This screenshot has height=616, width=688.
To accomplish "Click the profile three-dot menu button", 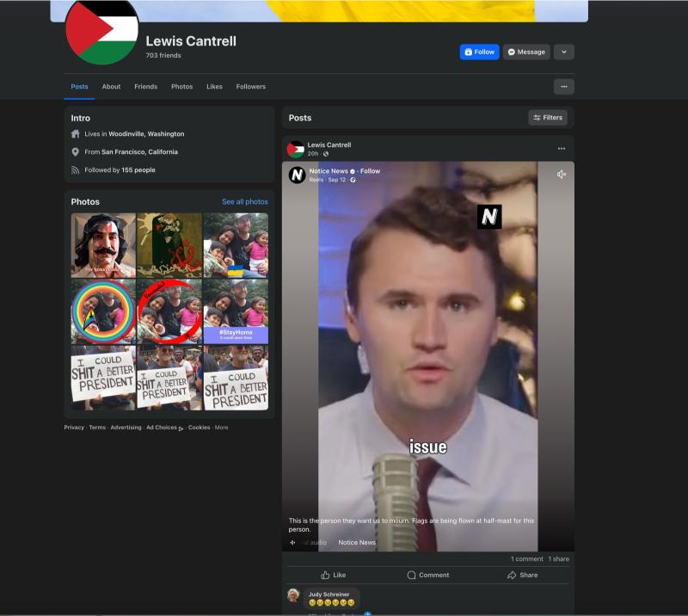I will (x=563, y=87).
